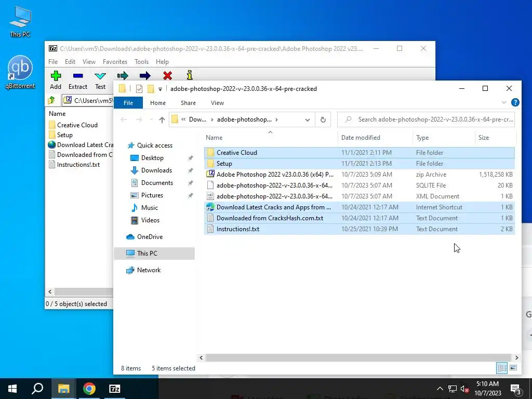
Task: Open Customize Quick Access Toolbar dropdown
Action: [160, 89]
